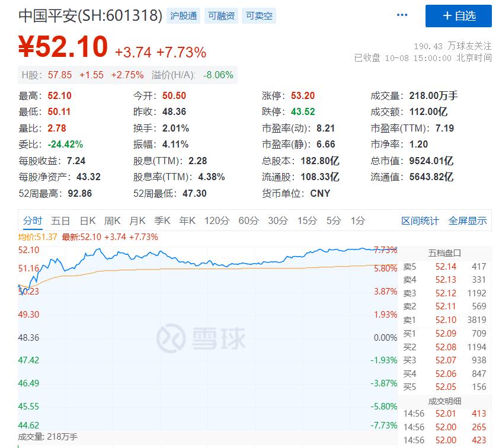Click the 成交量: 218万手 label below chart
Screen dimensions: 499x448
click(48, 437)
